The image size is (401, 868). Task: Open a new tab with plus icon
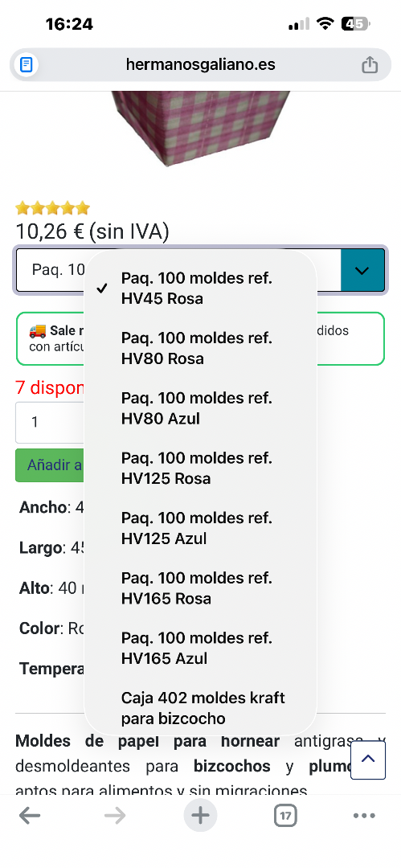point(200,816)
